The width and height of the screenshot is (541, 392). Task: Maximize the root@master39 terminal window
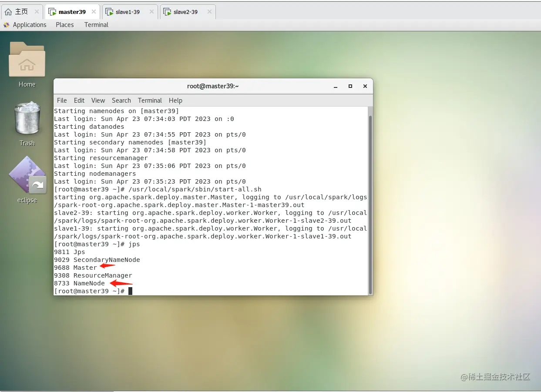pos(350,86)
